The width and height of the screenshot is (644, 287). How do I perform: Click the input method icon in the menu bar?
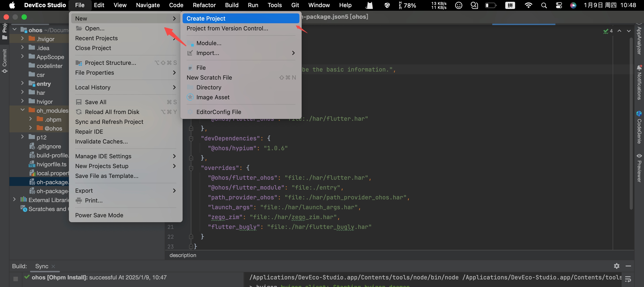click(510, 5)
